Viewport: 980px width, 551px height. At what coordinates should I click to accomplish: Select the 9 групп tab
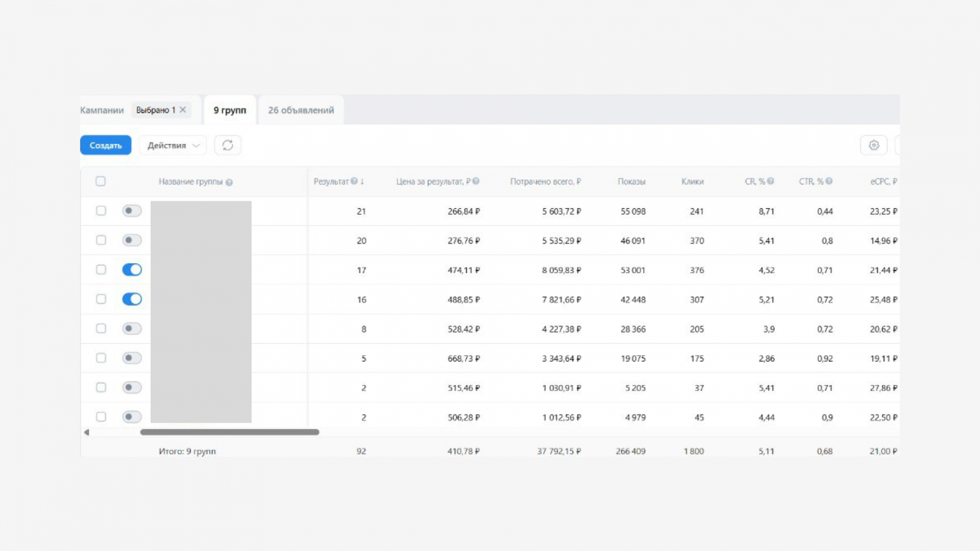click(230, 110)
